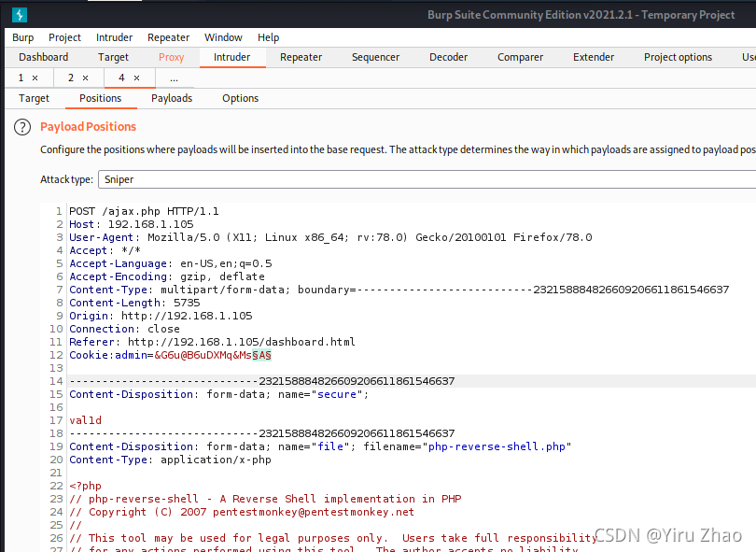Select Intruder attack tab 2

tap(71, 78)
